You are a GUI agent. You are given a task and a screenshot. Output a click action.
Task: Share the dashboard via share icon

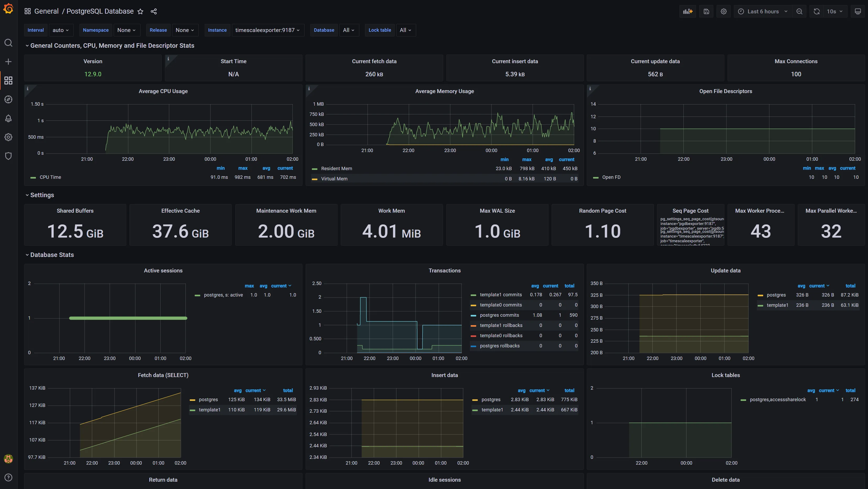154,12
